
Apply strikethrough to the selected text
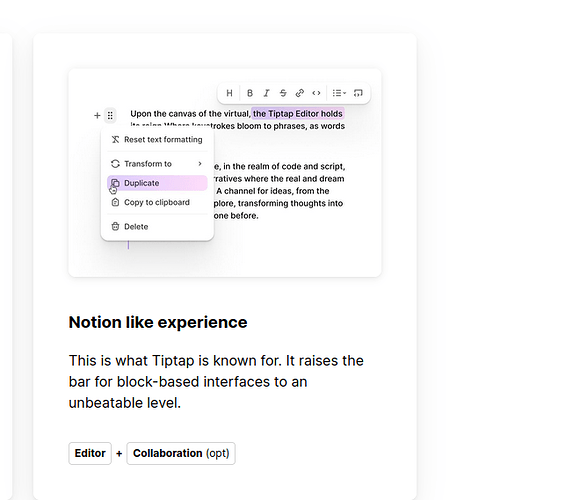click(283, 93)
